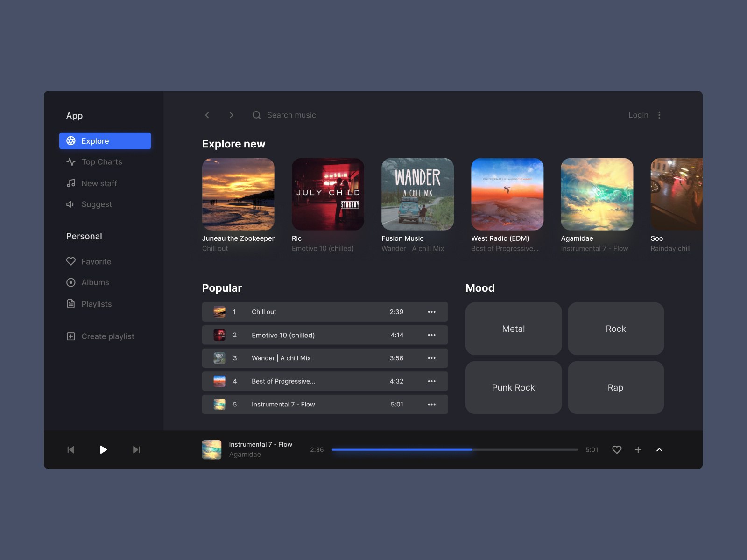Seek on the playback progress bar

455,450
